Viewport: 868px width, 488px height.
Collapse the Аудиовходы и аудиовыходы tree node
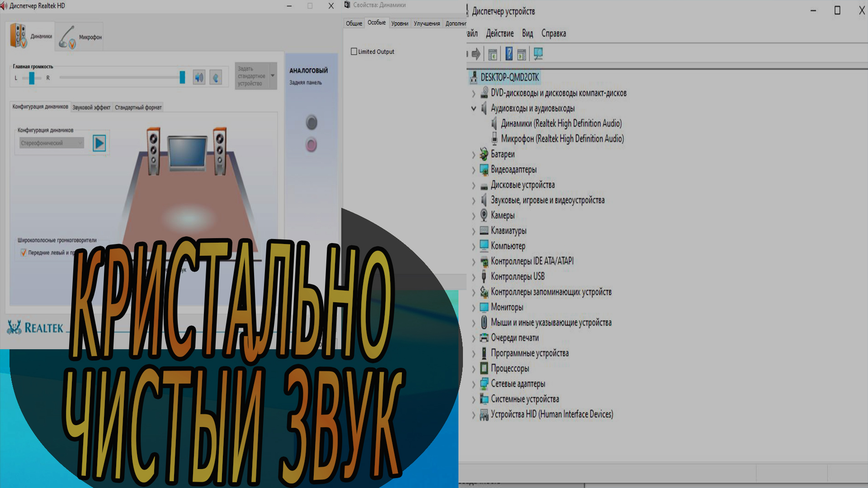[473, 108]
